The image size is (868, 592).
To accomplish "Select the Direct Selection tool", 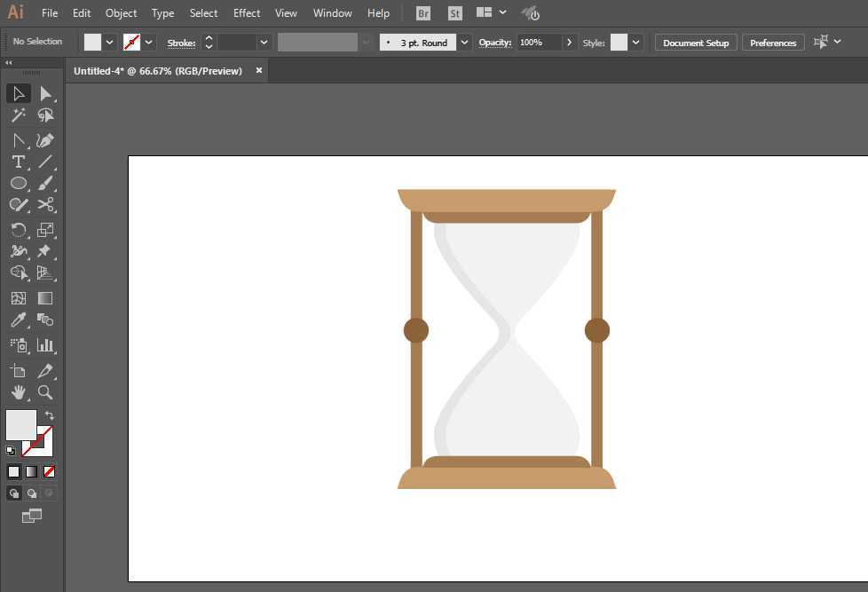I will 45,94.
